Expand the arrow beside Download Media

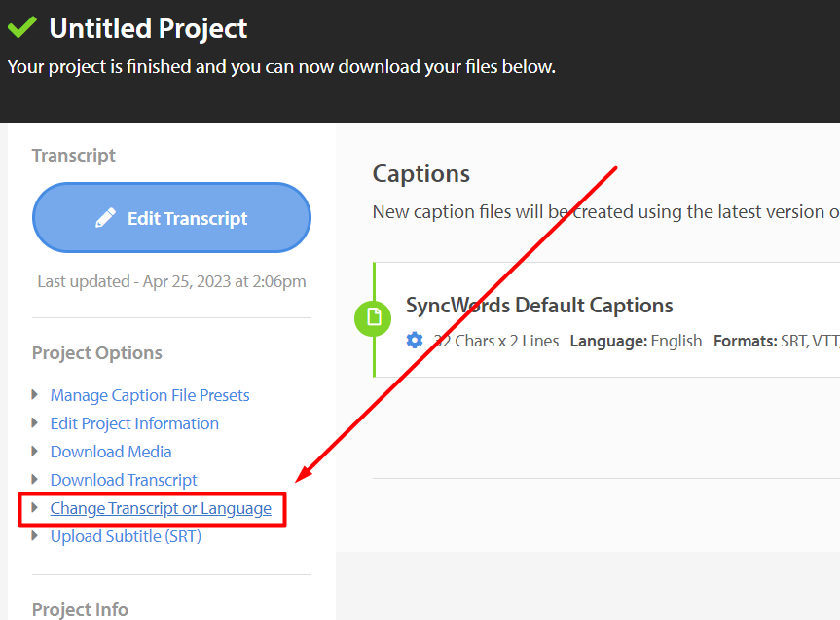point(35,452)
